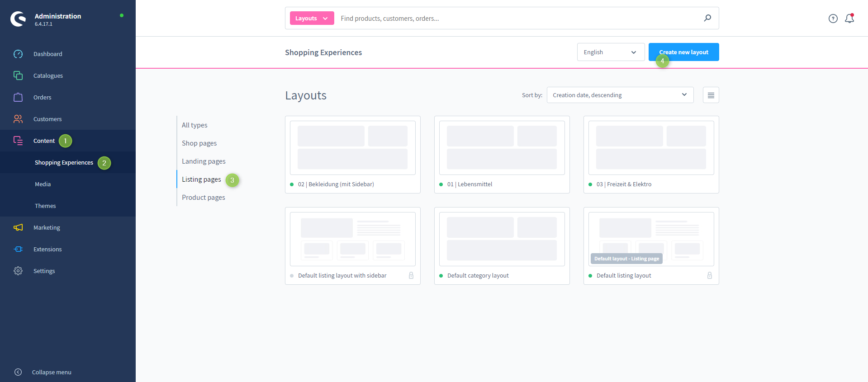Filter layouts by Listing pages

(201, 179)
